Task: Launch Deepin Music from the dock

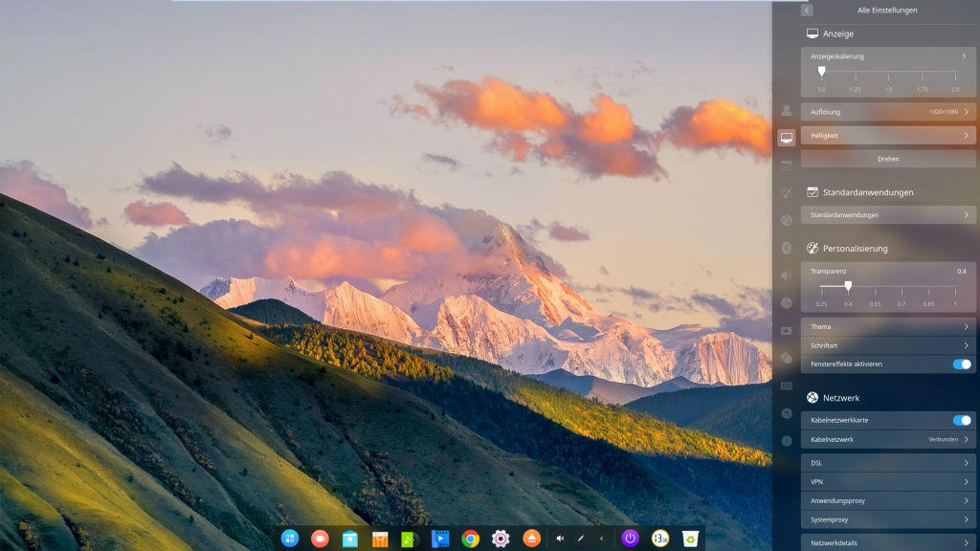Action: coord(410,539)
